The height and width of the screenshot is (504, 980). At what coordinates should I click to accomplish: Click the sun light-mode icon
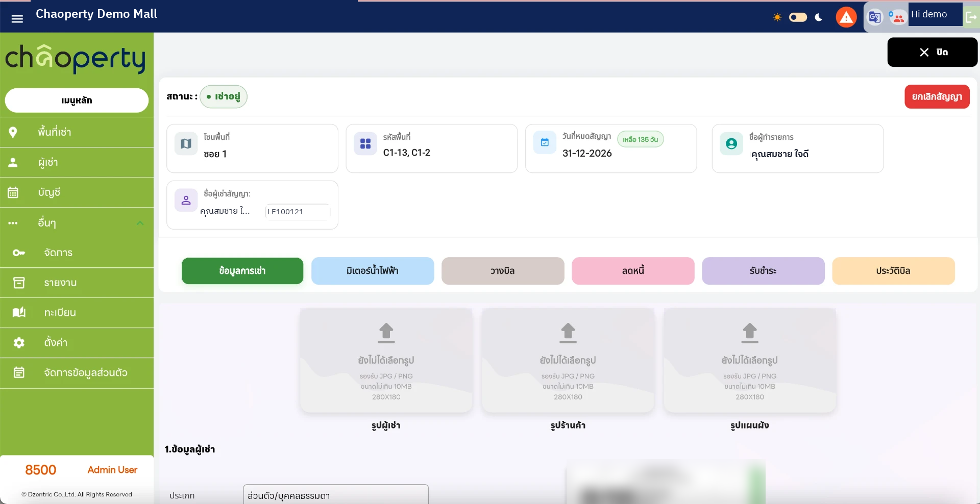click(x=777, y=17)
